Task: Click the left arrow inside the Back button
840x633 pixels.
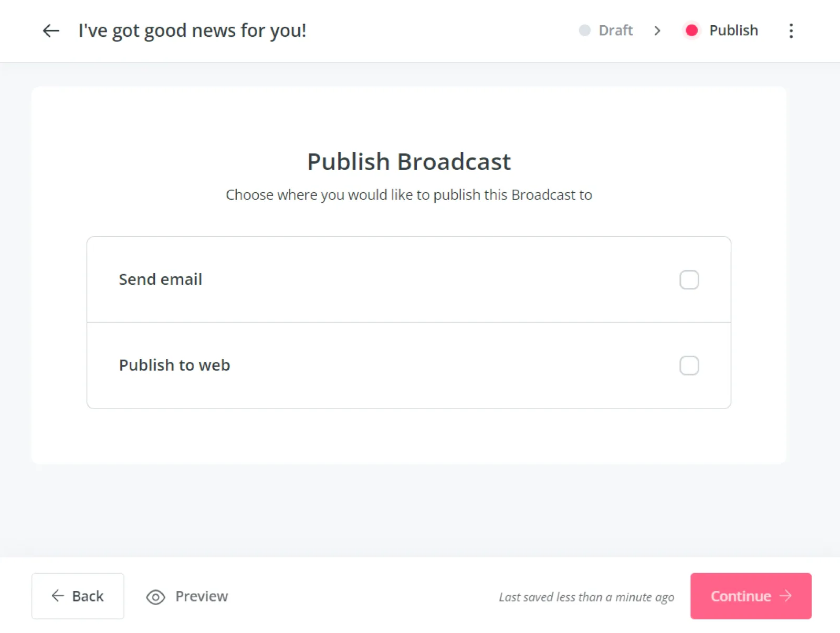Action: pyautogui.click(x=58, y=596)
